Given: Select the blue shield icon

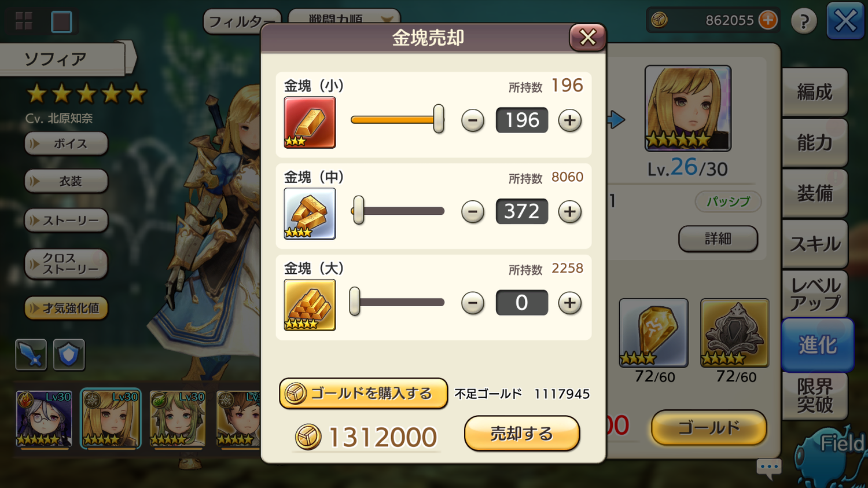Looking at the screenshot, I should pyautogui.click(x=69, y=354).
